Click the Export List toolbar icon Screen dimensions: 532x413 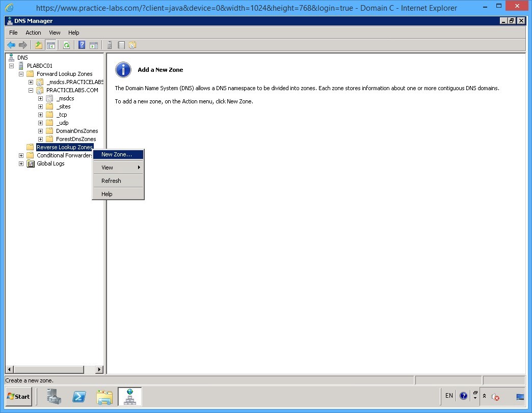pyautogui.click(x=121, y=45)
